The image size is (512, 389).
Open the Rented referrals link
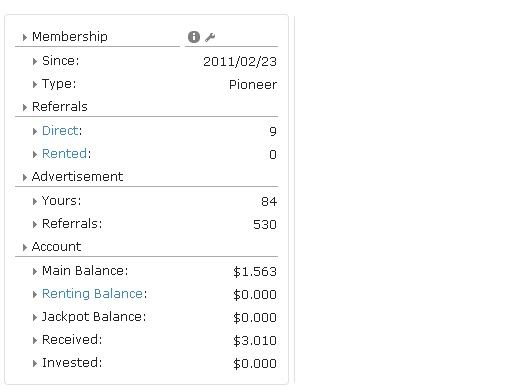tap(64, 154)
